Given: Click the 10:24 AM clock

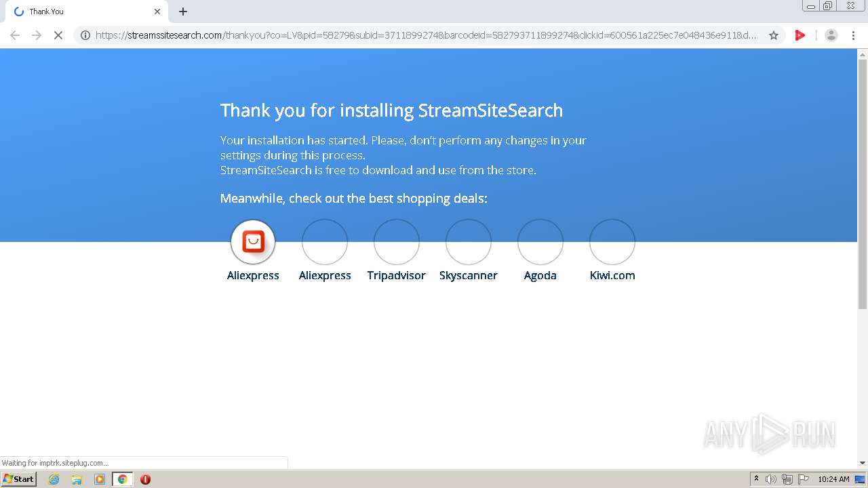Looking at the screenshot, I should click(833, 479).
